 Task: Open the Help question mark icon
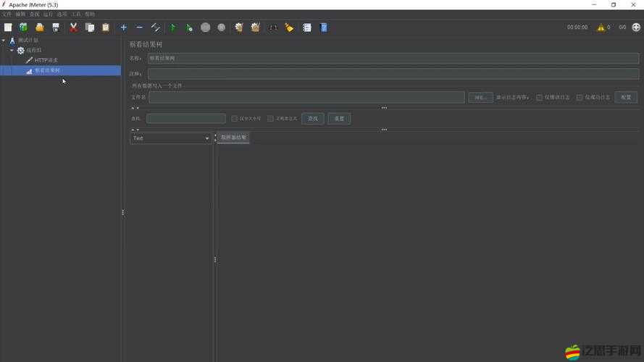click(x=324, y=28)
